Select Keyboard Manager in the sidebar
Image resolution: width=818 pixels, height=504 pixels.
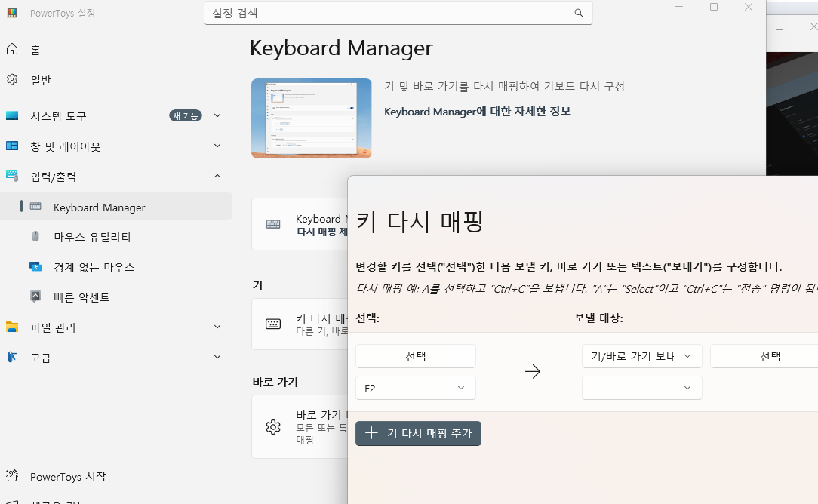point(115,207)
